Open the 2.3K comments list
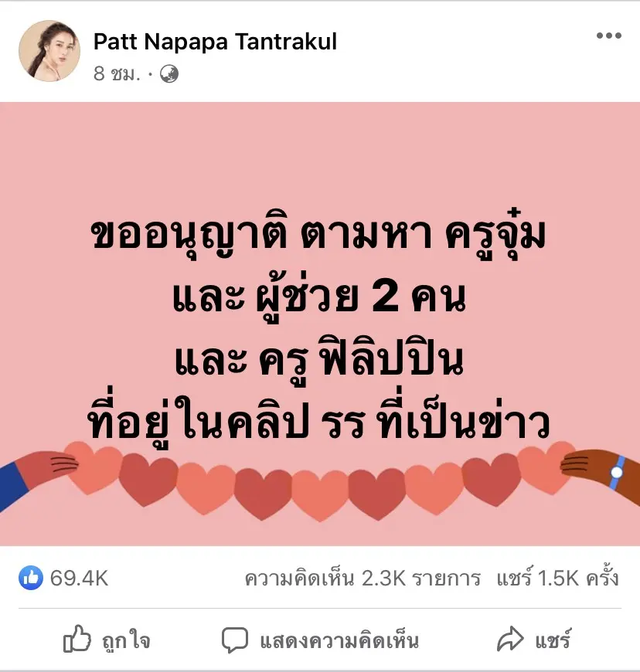Viewport: 640px width, 672px height. coord(363,578)
